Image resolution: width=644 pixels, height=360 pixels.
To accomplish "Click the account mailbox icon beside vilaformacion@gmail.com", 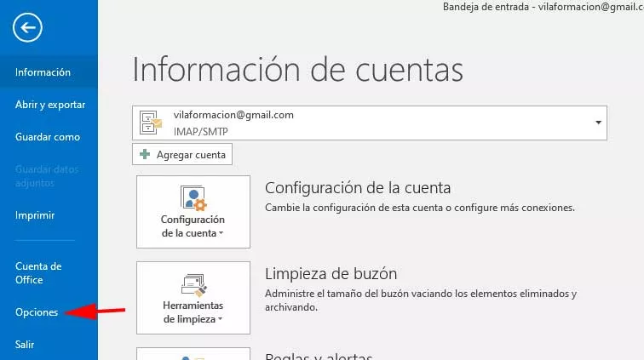I will coord(151,123).
